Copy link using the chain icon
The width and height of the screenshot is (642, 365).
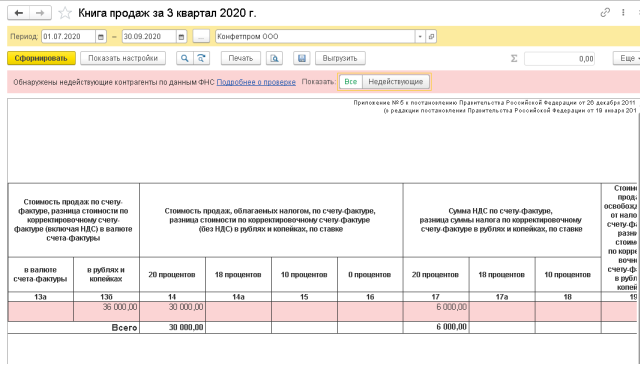[605, 13]
